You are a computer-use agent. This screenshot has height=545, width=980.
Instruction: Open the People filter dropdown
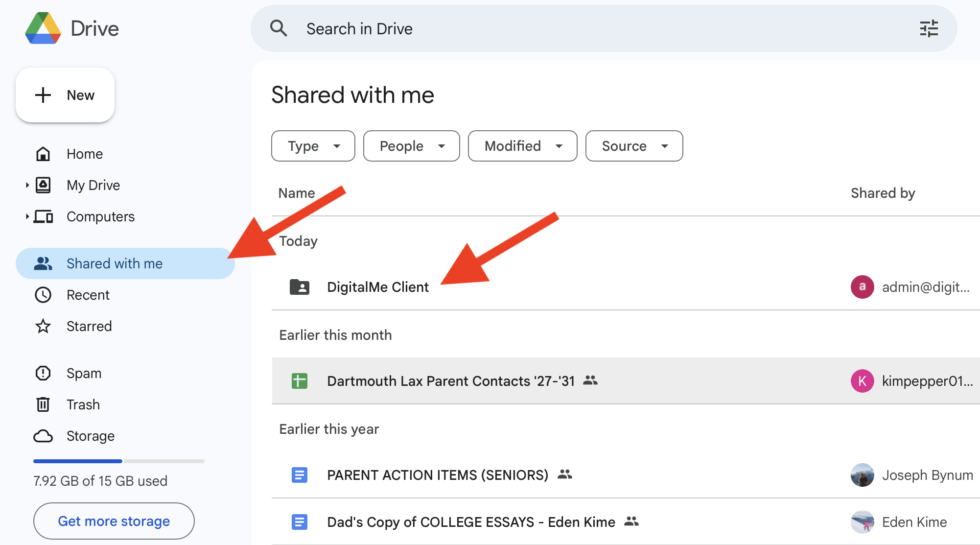point(411,146)
